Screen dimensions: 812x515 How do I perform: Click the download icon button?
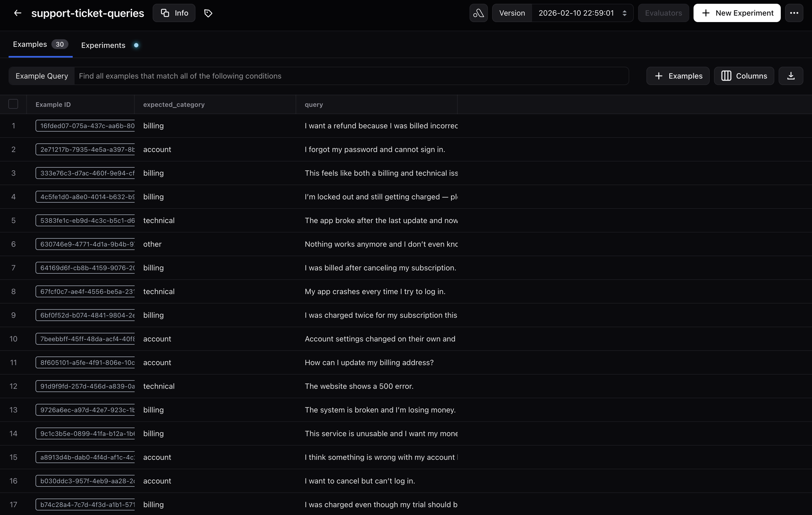point(790,76)
